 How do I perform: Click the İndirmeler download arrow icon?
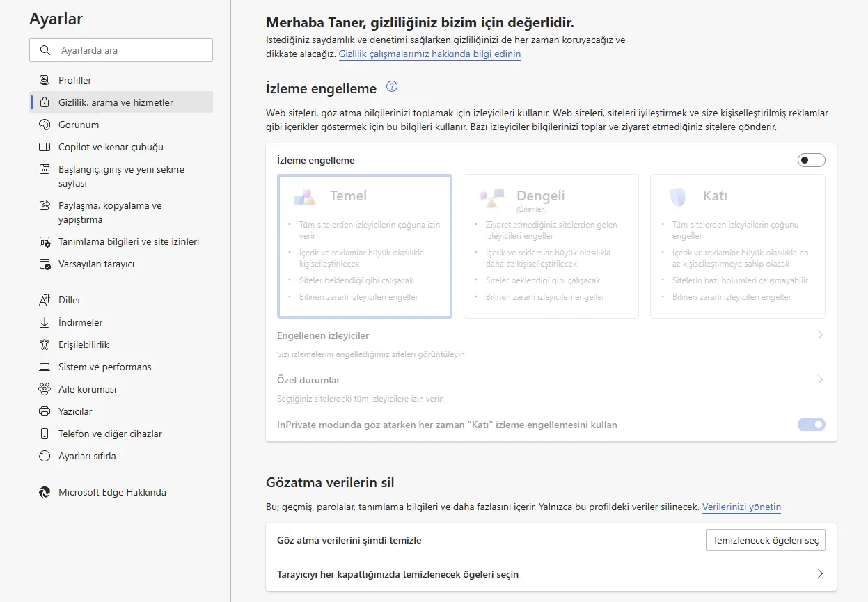point(45,322)
